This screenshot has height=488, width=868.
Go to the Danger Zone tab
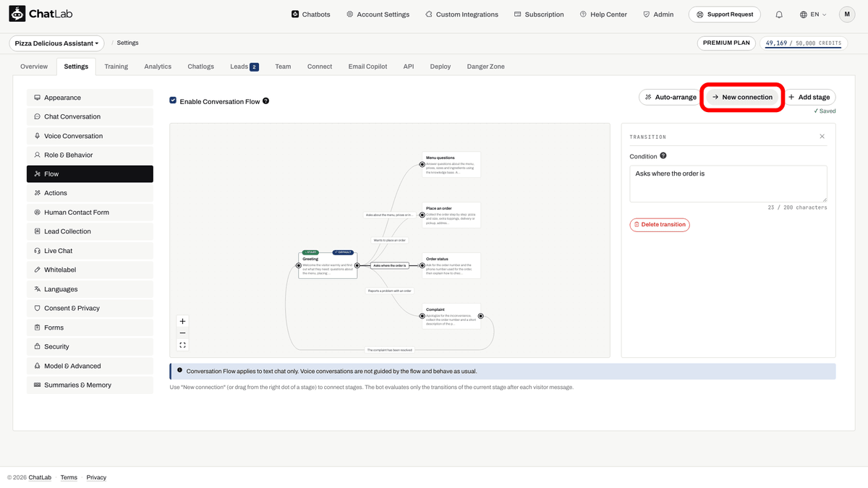pos(486,67)
